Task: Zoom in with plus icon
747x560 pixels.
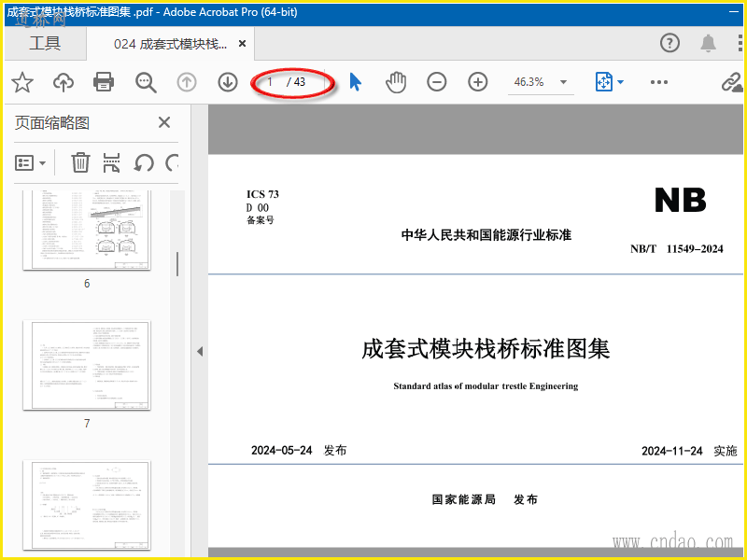Action: [477, 82]
